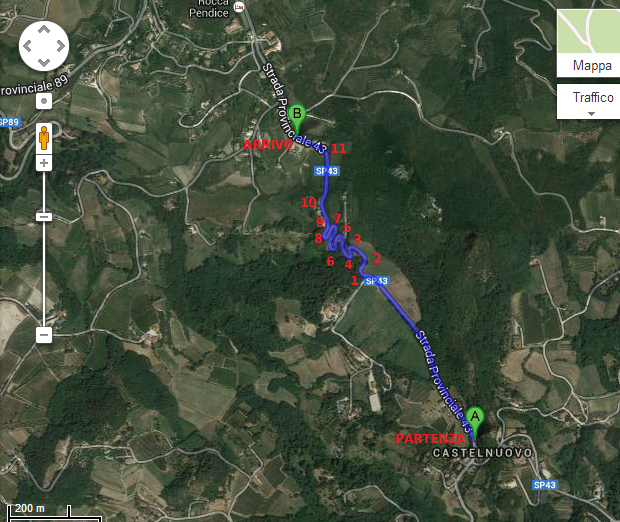This screenshot has width=620, height=522.
Task: Click the zoom slider handle
Action: (x=44, y=217)
